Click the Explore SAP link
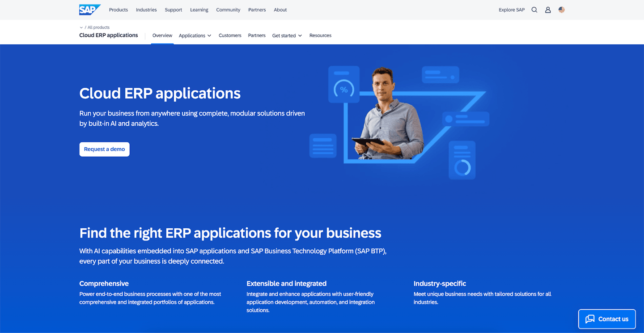644x333 pixels. tap(512, 10)
